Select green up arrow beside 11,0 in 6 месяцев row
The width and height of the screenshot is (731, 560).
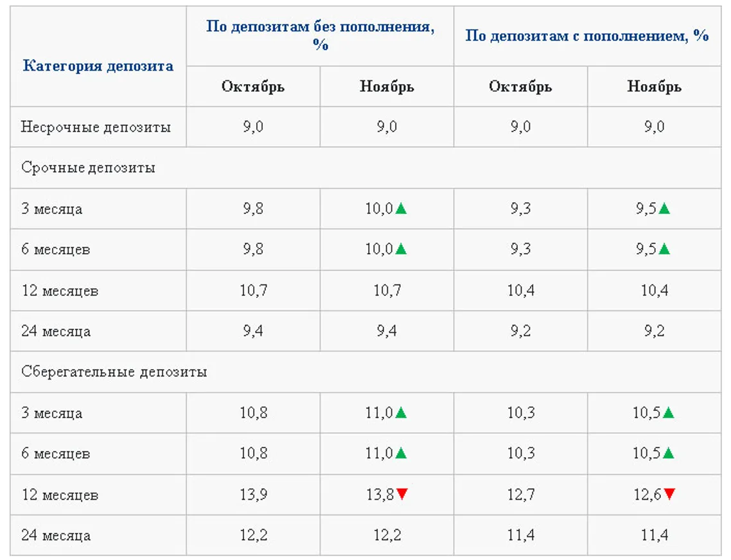(x=401, y=453)
